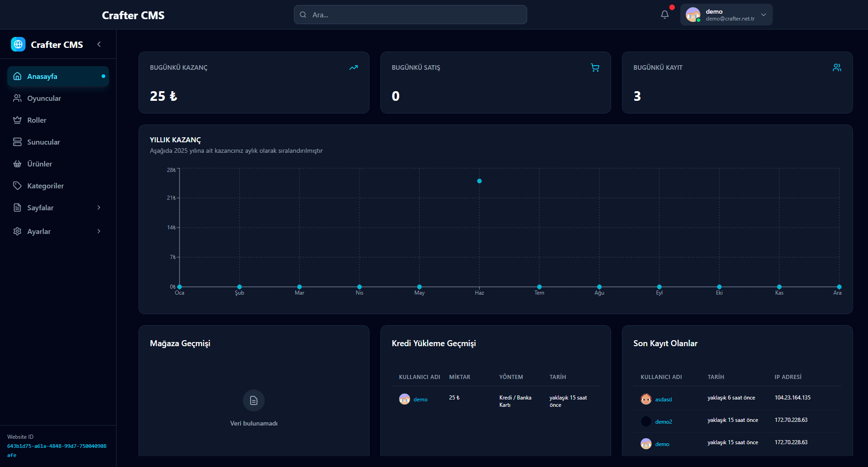Open the Ürünler basket icon
This screenshot has height=467, width=868.
point(17,164)
